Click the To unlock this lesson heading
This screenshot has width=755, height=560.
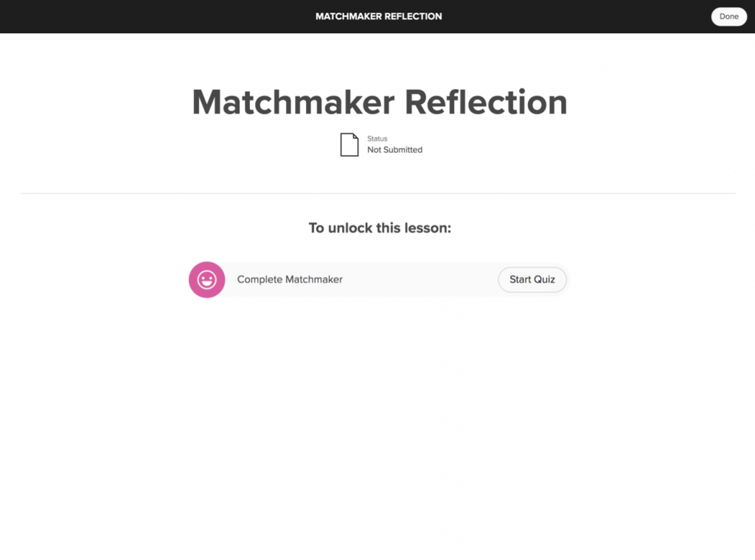pos(379,228)
